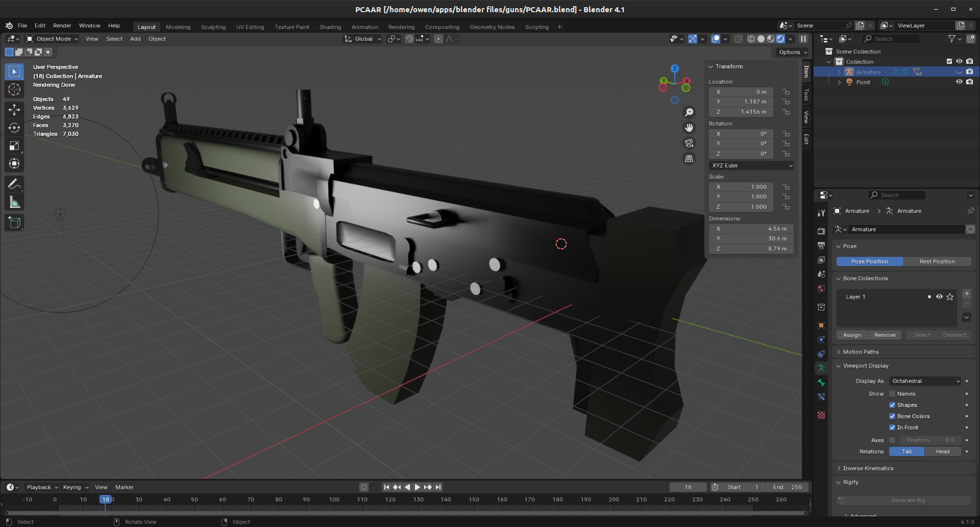Expand Inverse Kinematics panel

(868, 468)
